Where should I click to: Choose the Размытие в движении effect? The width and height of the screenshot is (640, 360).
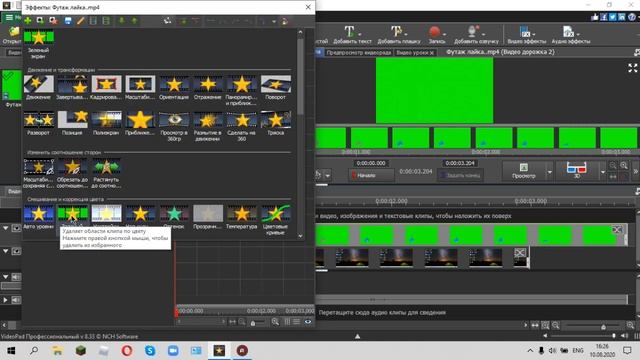208,126
